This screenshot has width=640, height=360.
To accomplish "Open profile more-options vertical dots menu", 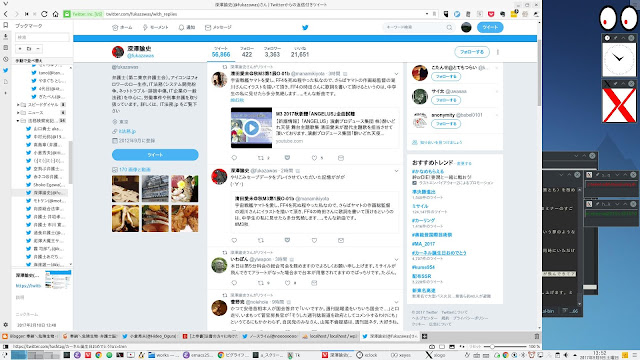I will pyautogui.click(x=498, y=52).
